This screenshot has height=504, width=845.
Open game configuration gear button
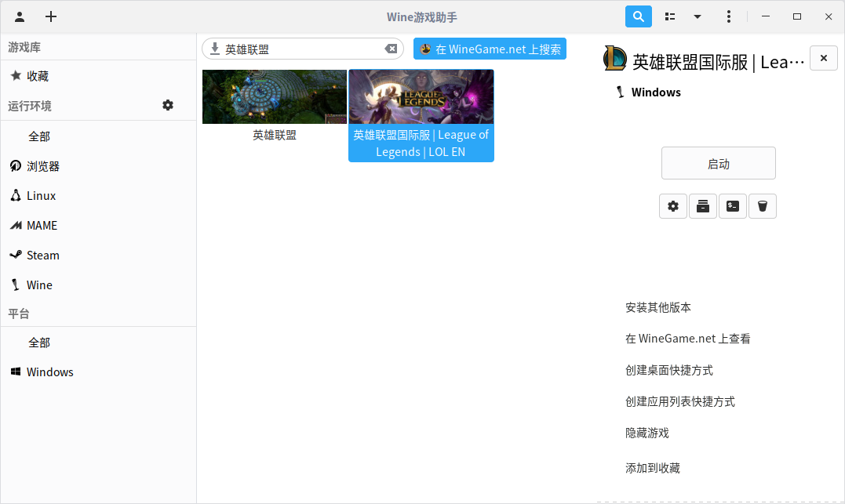pos(673,206)
